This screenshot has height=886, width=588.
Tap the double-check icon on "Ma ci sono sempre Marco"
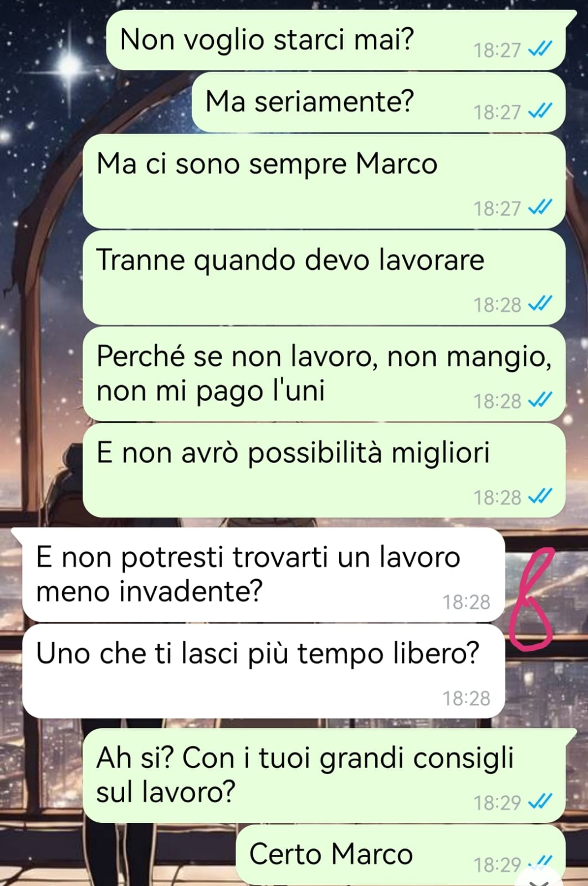540,208
